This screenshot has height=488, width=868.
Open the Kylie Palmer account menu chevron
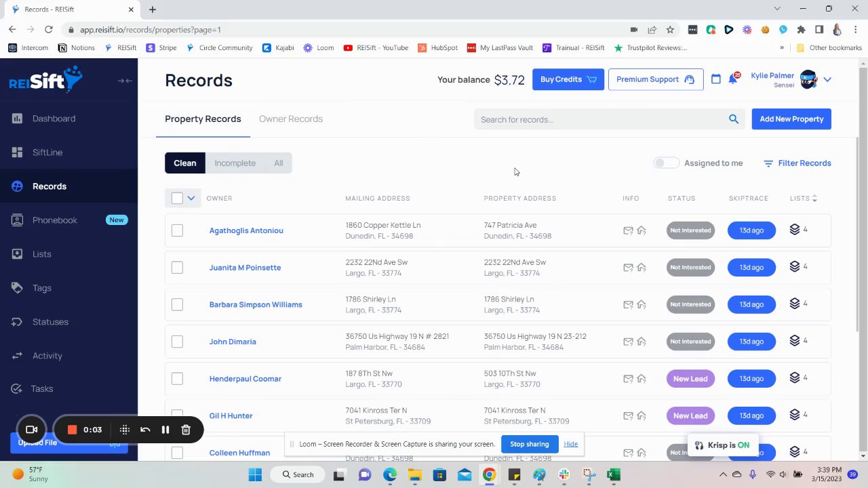point(827,79)
